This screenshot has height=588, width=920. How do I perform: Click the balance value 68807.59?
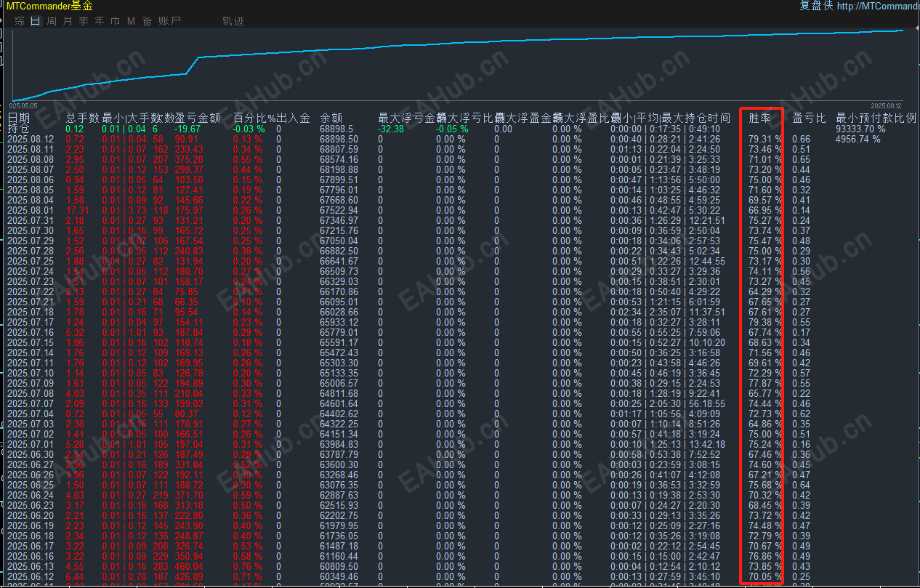pyautogui.click(x=339, y=149)
